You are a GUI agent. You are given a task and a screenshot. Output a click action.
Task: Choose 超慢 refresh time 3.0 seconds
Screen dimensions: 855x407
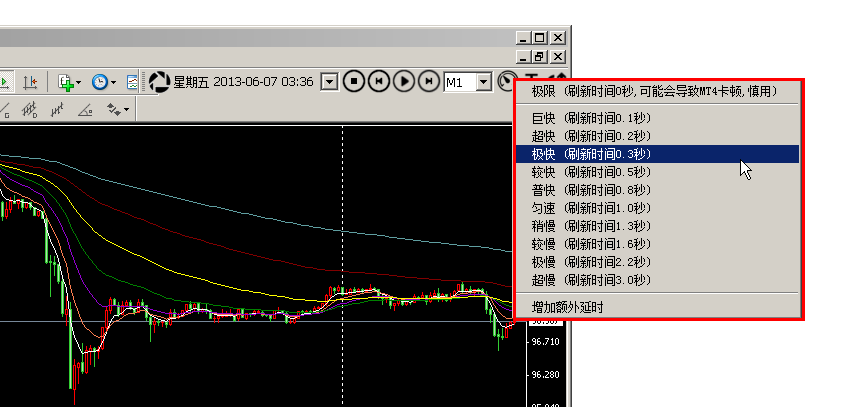pos(657,280)
